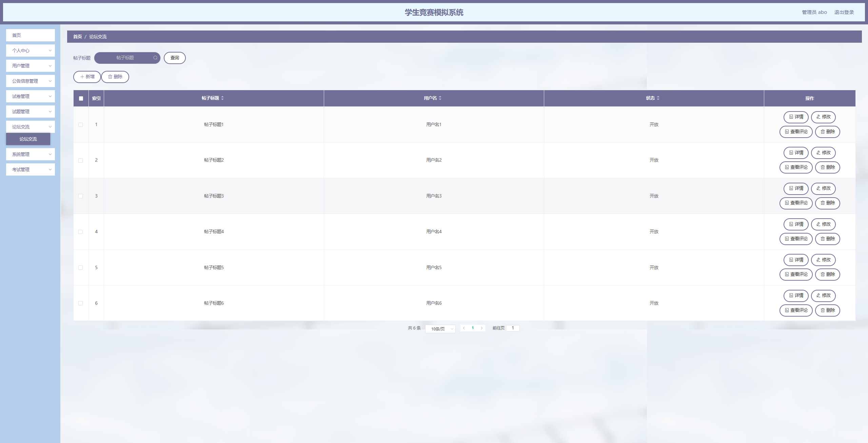The width and height of the screenshot is (868, 443).
Task: Expand the 用户管理 sidebar menu
Action: [x=31, y=66]
